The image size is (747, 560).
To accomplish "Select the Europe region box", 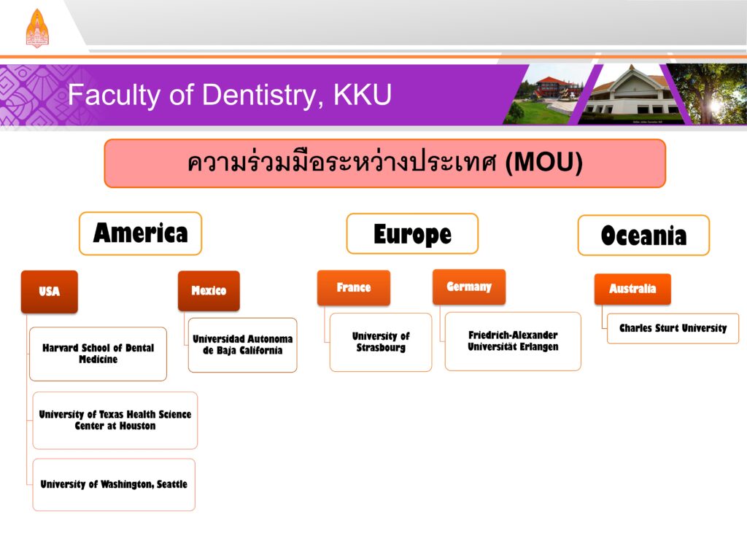I will pyautogui.click(x=412, y=234).
